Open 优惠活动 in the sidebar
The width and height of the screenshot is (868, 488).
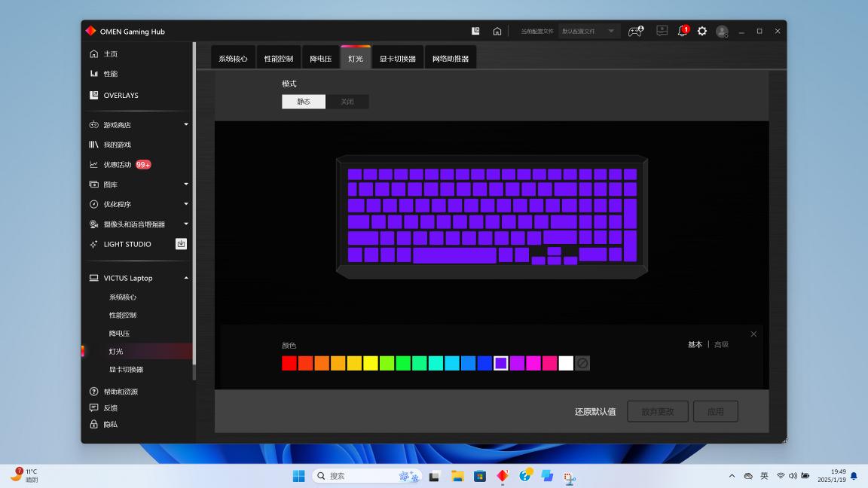coord(118,164)
